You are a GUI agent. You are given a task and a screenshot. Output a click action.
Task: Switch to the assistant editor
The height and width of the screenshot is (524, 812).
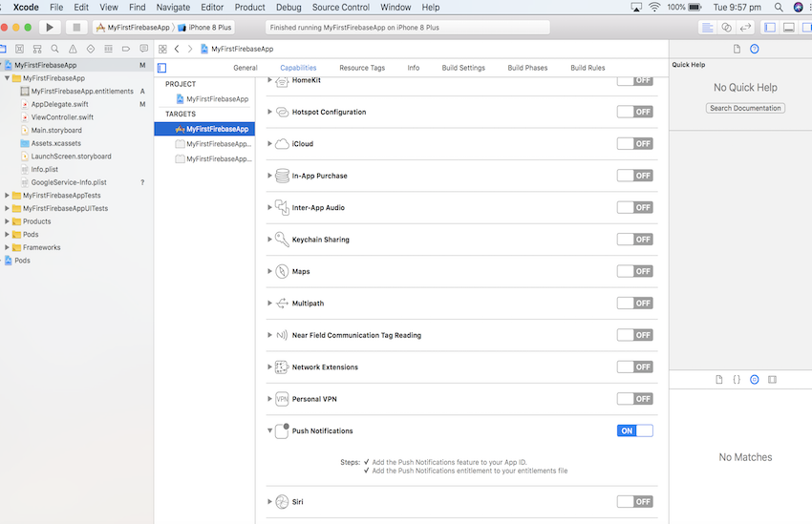coord(727,28)
